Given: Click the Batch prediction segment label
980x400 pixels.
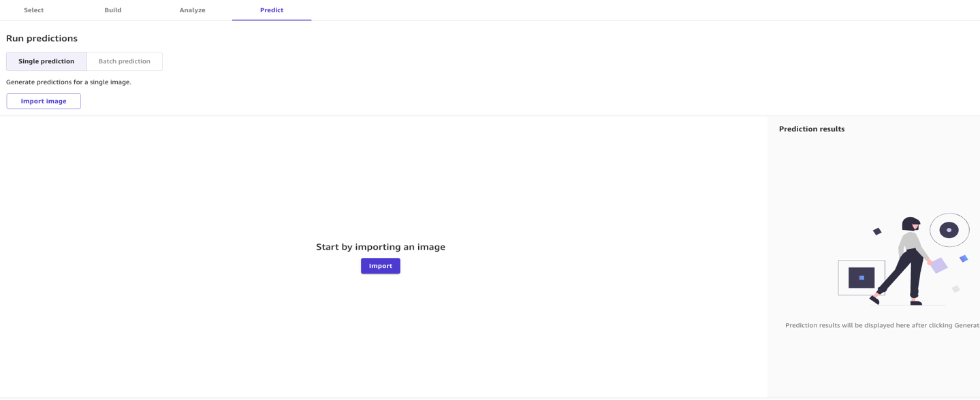Looking at the screenshot, I should point(125,61).
